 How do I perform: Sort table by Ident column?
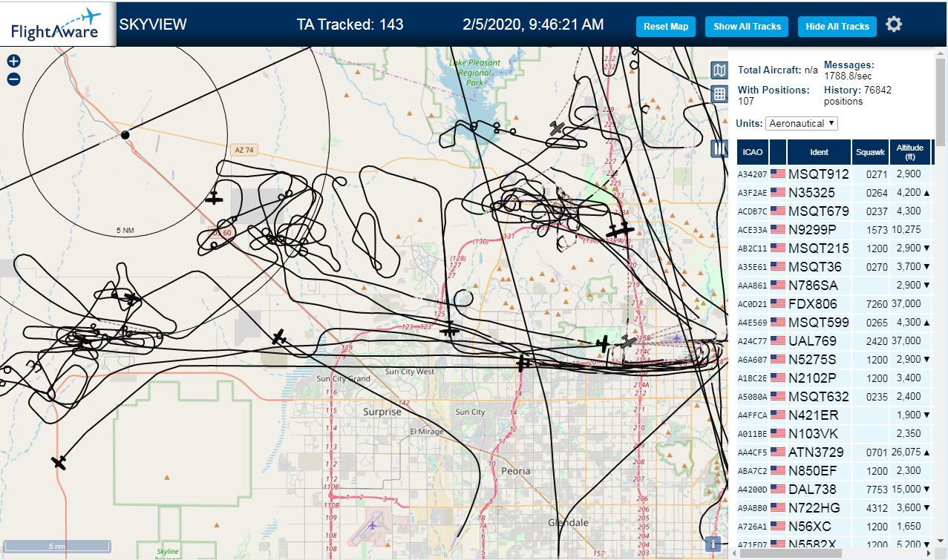tap(819, 152)
